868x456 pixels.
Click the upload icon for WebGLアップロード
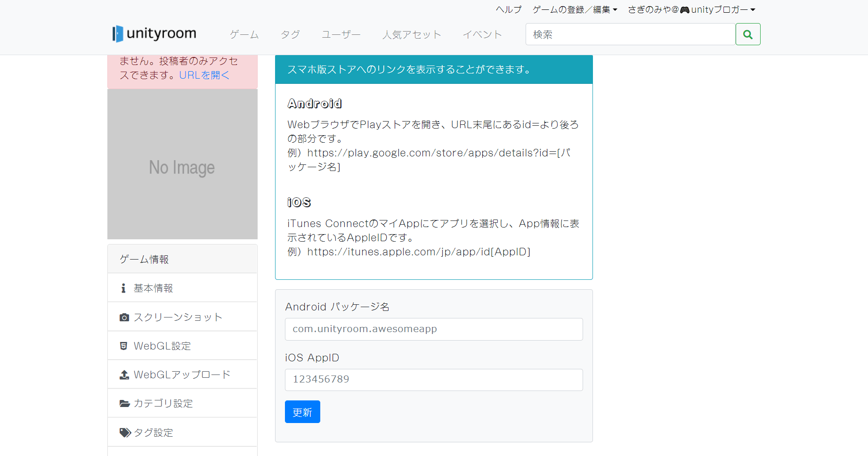[123, 374]
